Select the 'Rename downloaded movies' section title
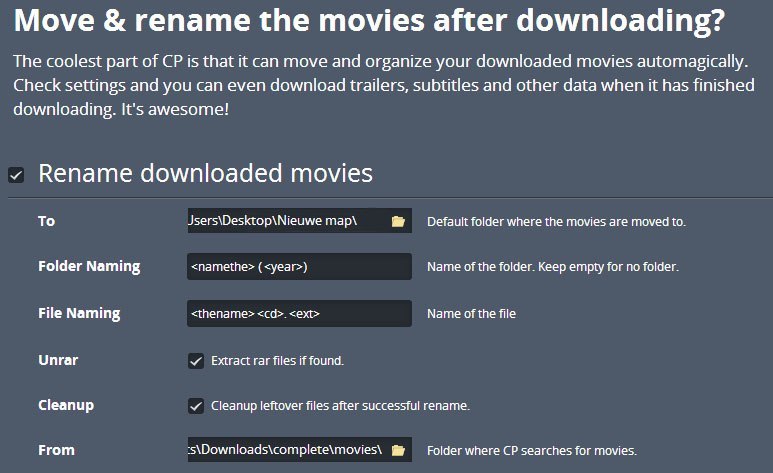The image size is (773, 473). [x=206, y=173]
